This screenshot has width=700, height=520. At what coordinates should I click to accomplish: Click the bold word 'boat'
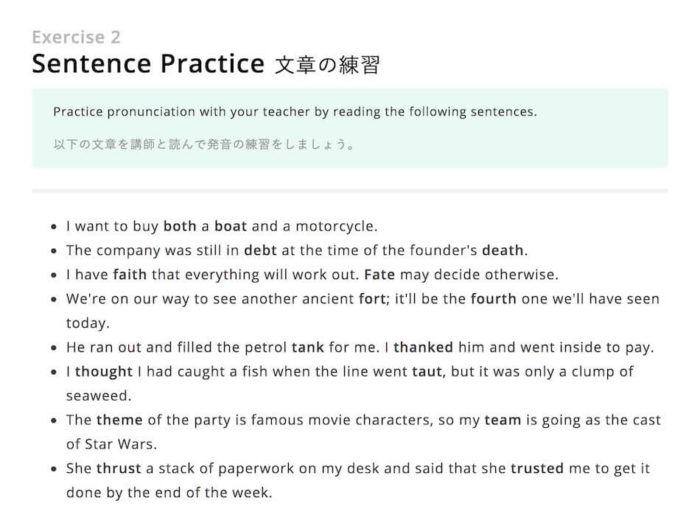230,226
